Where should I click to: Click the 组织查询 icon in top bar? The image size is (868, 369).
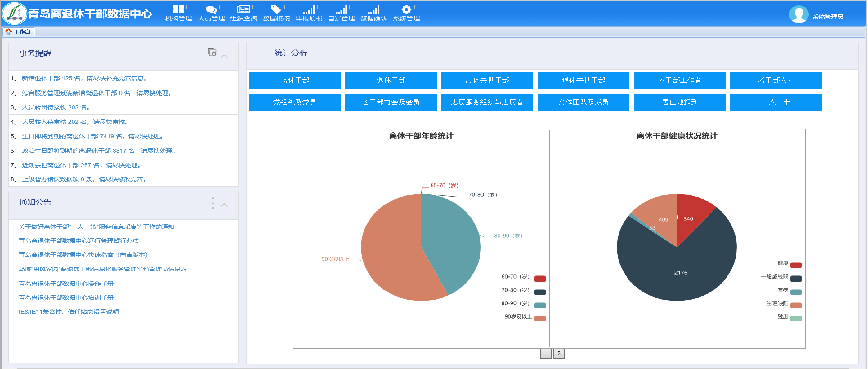pyautogui.click(x=244, y=10)
